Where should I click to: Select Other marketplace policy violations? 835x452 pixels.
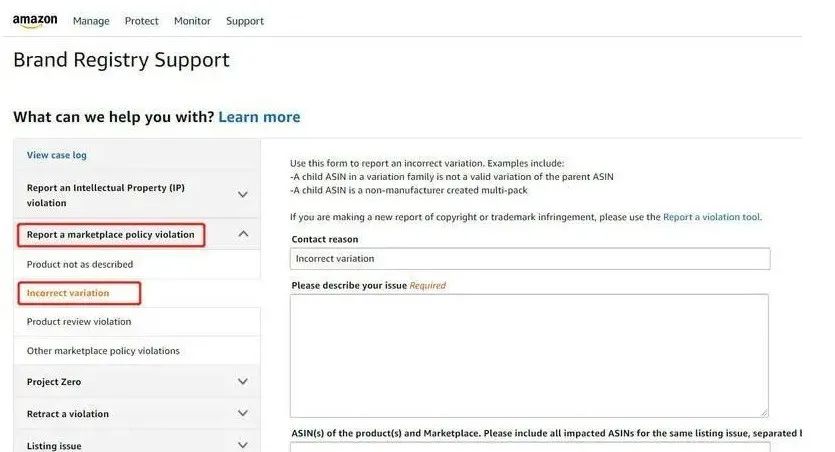pyautogui.click(x=103, y=351)
